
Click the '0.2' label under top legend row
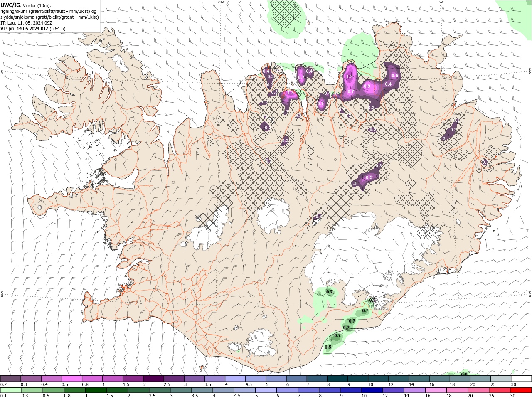click(3, 384)
